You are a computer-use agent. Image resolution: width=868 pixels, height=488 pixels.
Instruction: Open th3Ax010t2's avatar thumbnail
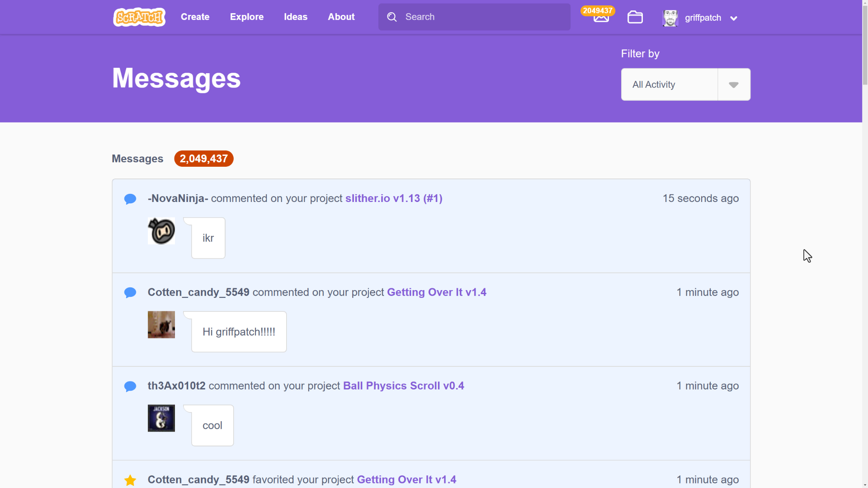pyautogui.click(x=161, y=418)
